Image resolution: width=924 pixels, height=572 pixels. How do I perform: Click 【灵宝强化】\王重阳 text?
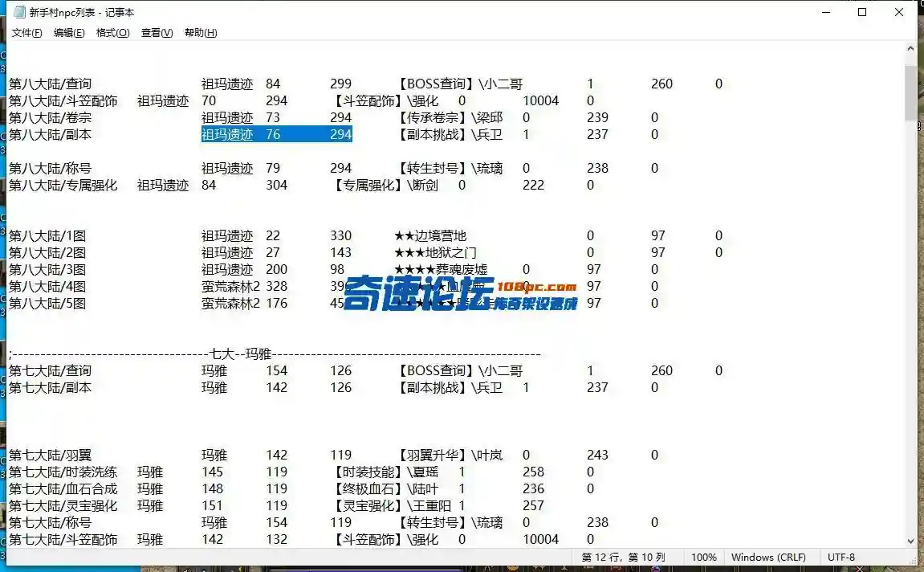[391, 506]
